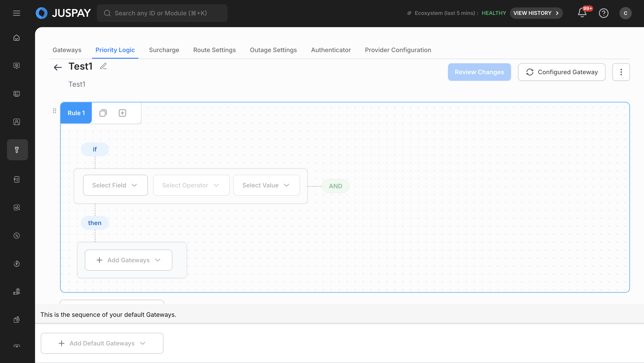Click the three-dot more options button
This screenshot has width=644, height=363.
(x=621, y=72)
